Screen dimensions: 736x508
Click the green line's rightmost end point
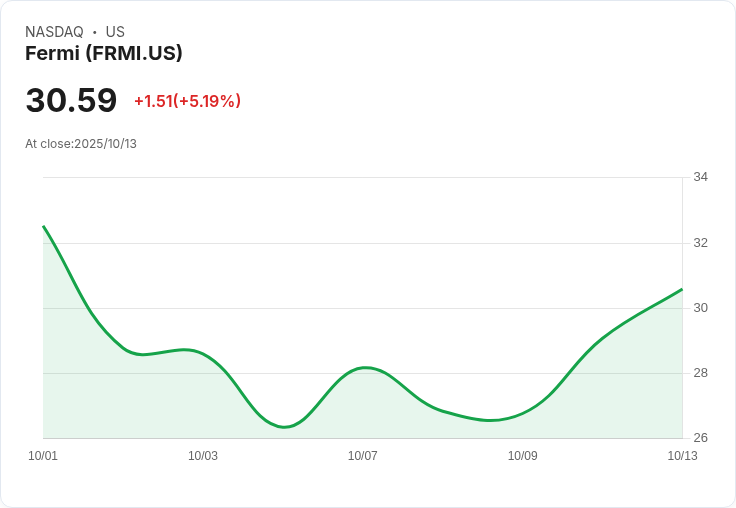[681, 290]
